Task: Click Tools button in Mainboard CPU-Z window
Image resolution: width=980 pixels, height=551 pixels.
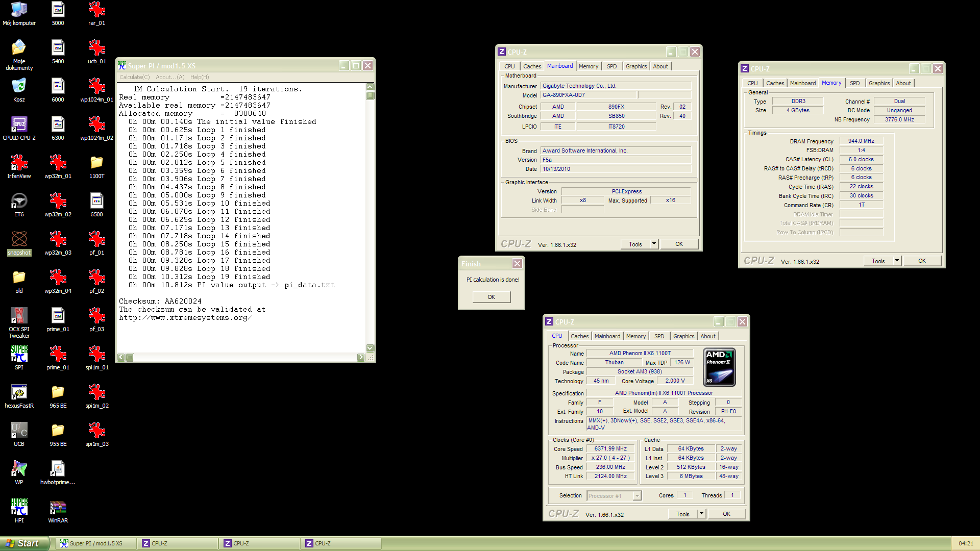Action: click(635, 244)
